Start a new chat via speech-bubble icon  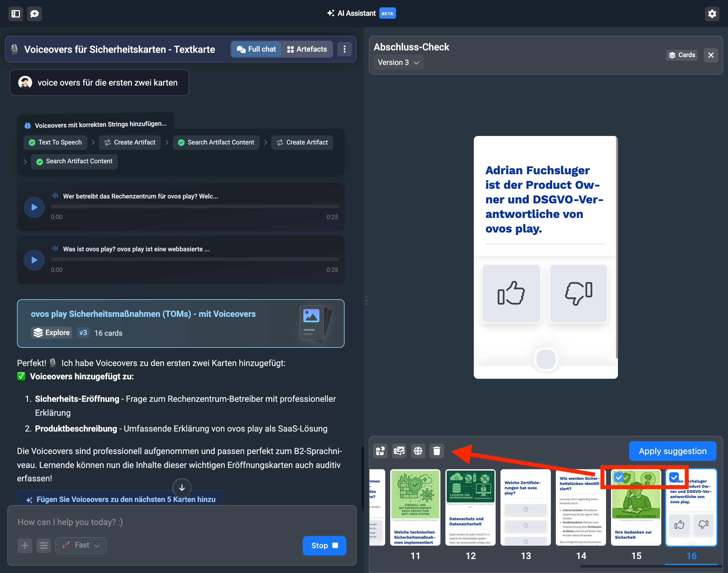tap(35, 14)
